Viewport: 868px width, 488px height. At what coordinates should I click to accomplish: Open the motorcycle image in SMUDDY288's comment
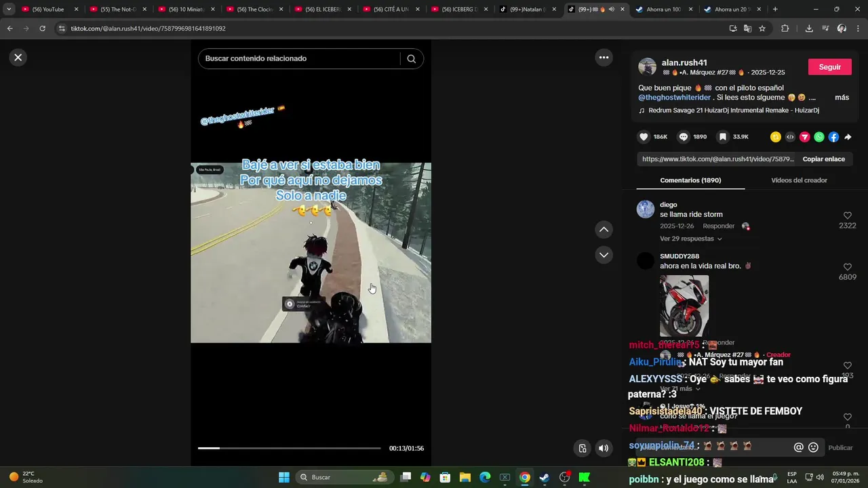pos(684,306)
